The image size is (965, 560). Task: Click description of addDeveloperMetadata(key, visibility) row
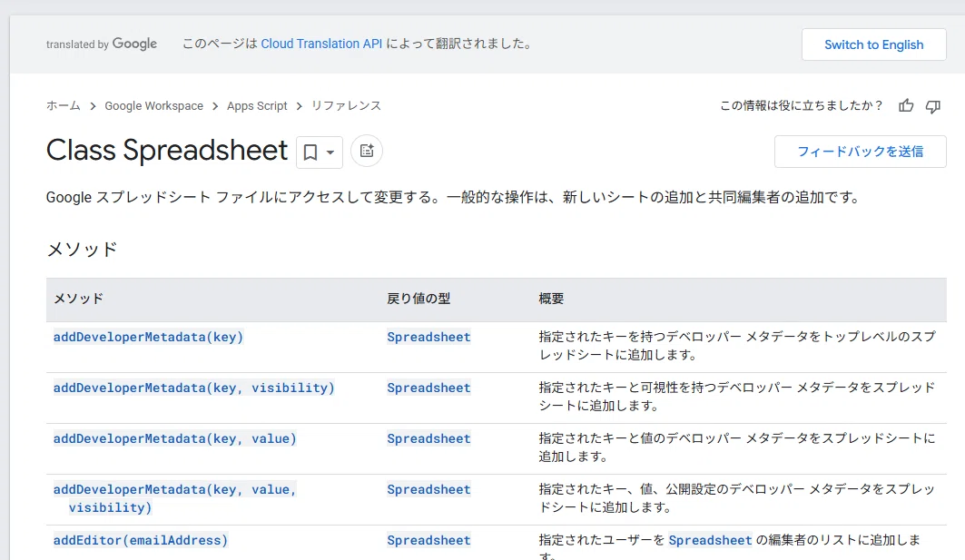[x=737, y=397]
